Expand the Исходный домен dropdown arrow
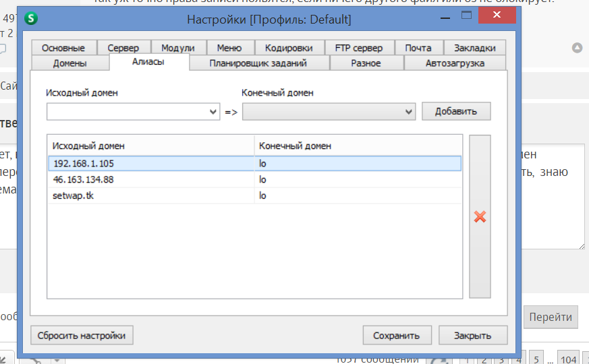This screenshot has height=364, width=589. point(214,111)
